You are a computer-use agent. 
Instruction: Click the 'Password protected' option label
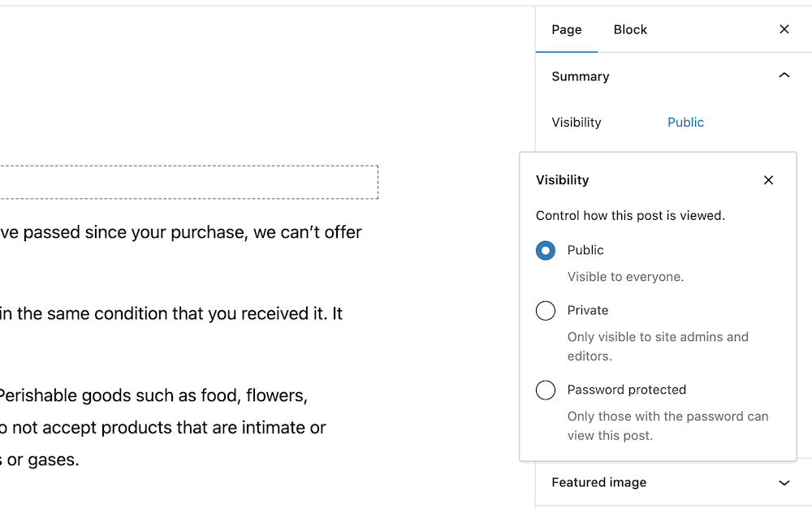[x=626, y=390]
